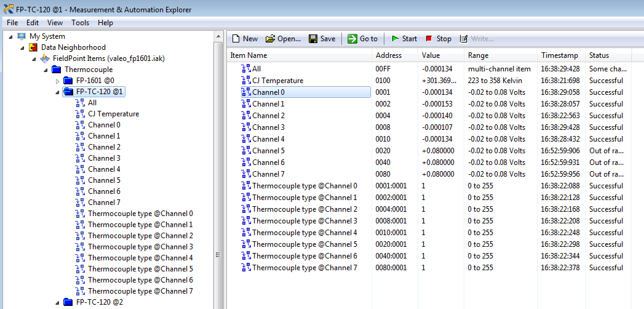644x309 pixels.
Task: Collapse the FP-TC-120 @2 node
Action: (57, 303)
